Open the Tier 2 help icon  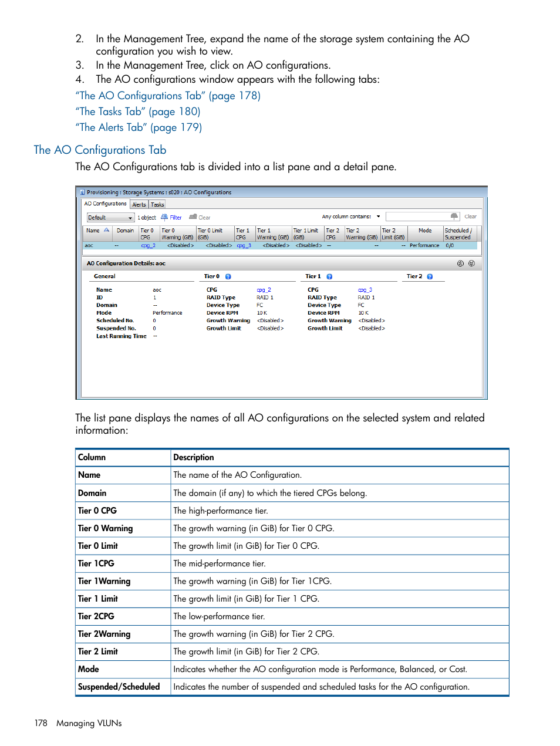click(430, 276)
